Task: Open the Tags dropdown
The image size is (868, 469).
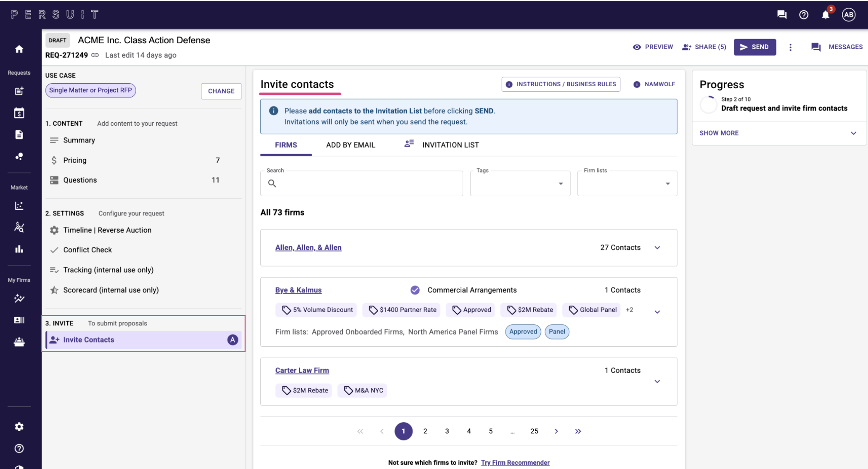Action: pyautogui.click(x=520, y=183)
